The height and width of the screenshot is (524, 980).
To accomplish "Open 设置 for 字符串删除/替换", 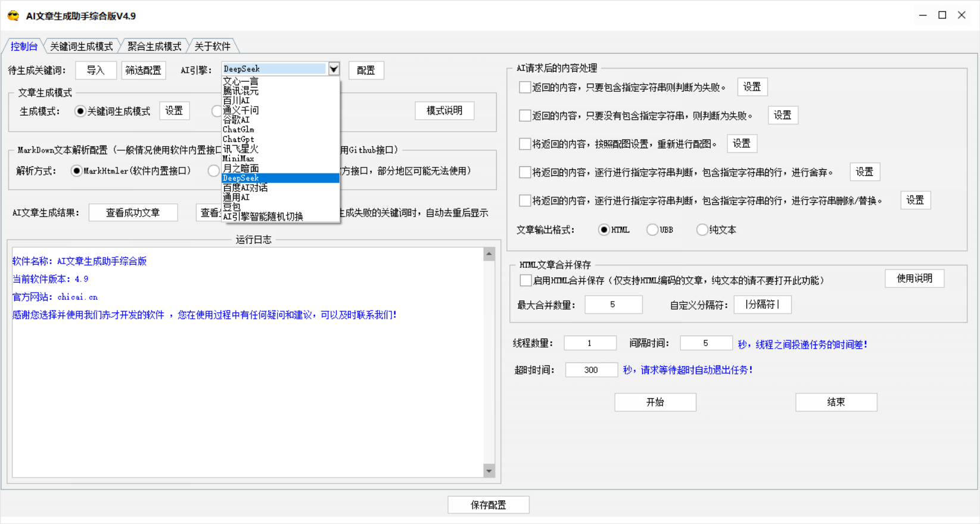I will coord(916,200).
